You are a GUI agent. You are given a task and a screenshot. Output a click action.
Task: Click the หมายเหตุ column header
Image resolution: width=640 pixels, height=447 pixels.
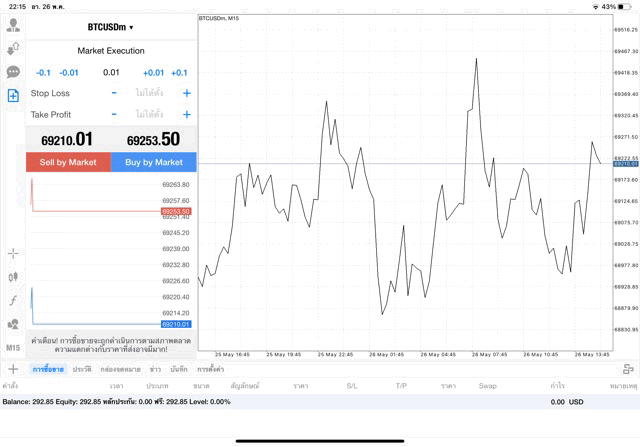[624, 386]
